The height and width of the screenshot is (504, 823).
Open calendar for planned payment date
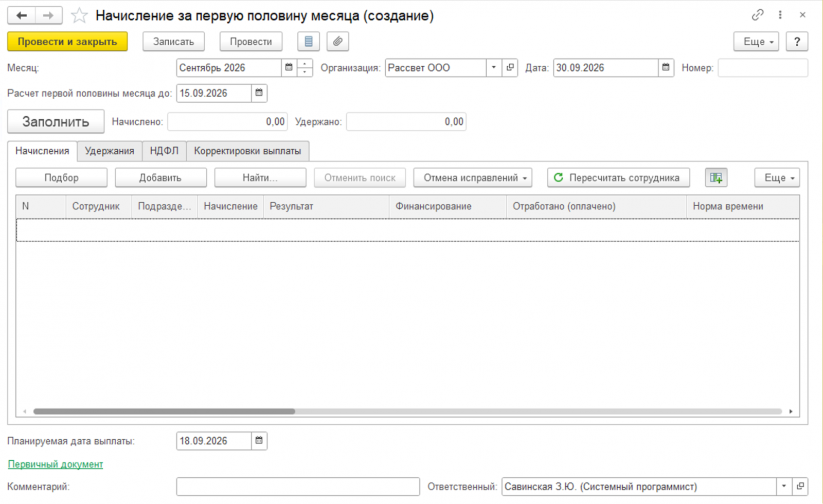(259, 441)
